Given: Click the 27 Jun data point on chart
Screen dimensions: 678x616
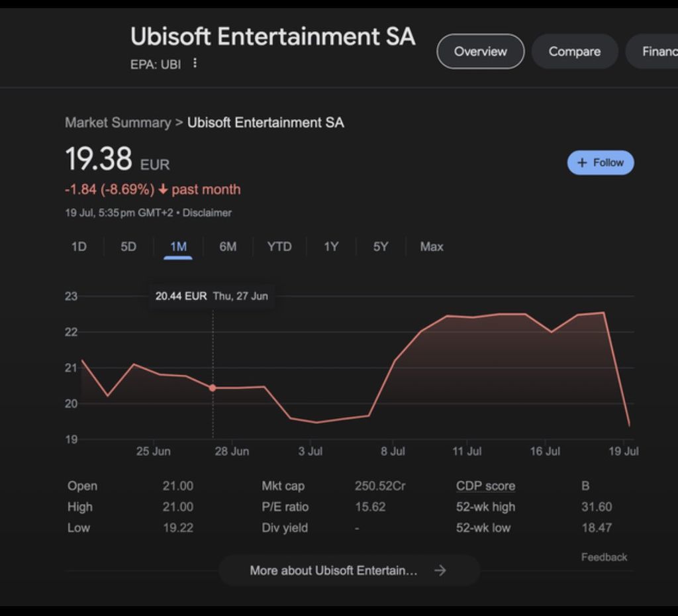Looking at the screenshot, I should coord(213,387).
